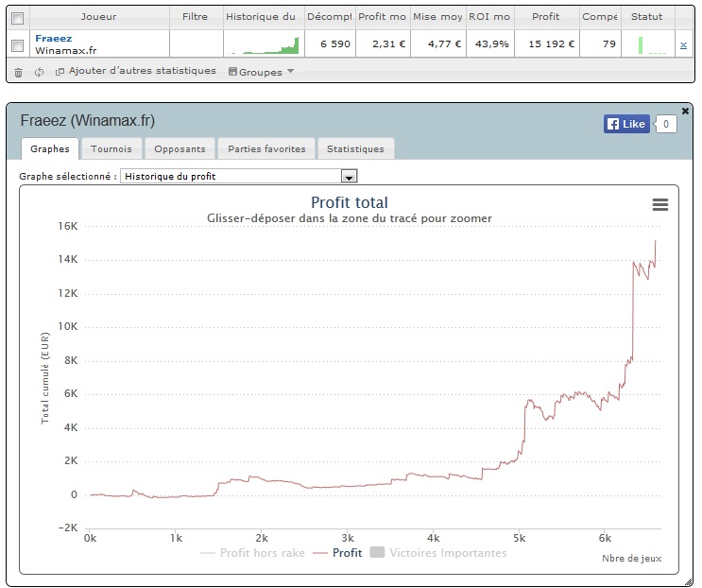The image size is (702, 588).
Task: Click the 6 590 games count cell
Action: [x=331, y=43]
